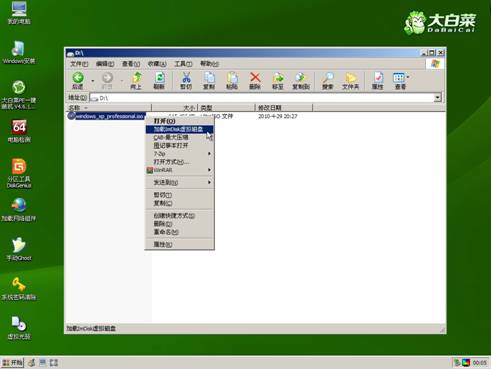
Task: Open the manual Ghost desktop icon
Action: pyautogui.click(x=19, y=249)
